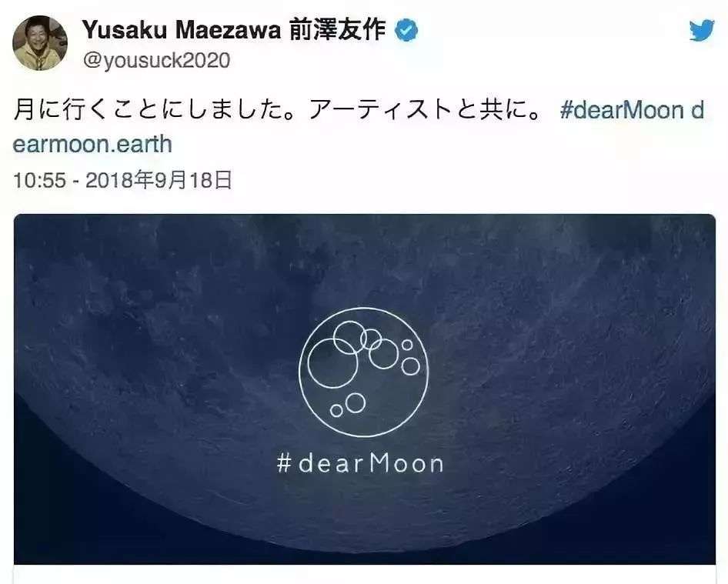Screen dimensions: 728x584
Task: Open the display name Yusaku Maezawa
Action: coord(182,31)
